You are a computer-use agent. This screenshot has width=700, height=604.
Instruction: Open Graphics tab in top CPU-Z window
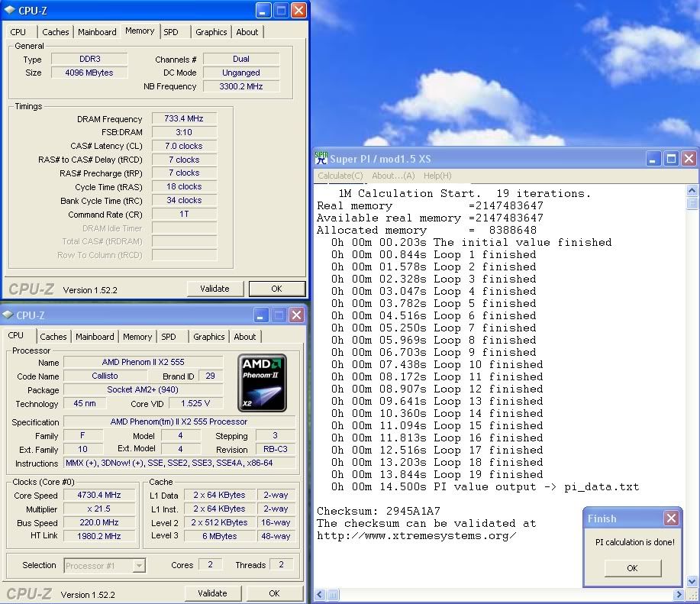pyautogui.click(x=211, y=32)
